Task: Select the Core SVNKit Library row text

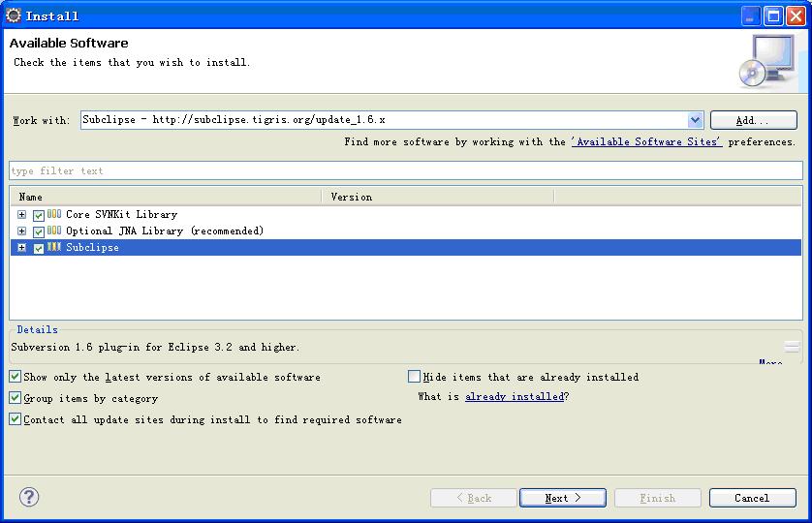Action: coord(122,214)
